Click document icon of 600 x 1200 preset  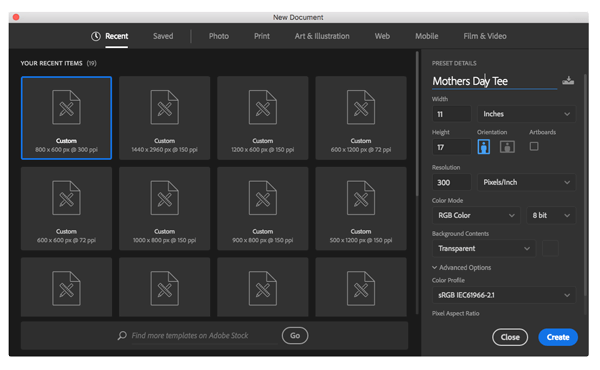tap(361, 107)
